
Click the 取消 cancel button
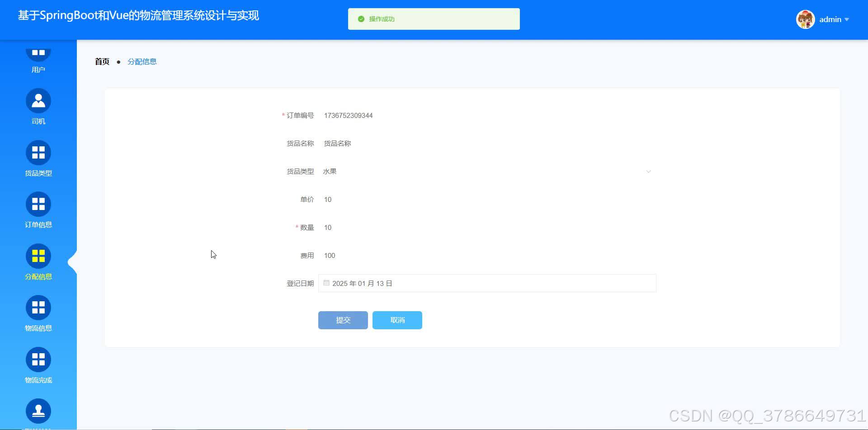(397, 320)
